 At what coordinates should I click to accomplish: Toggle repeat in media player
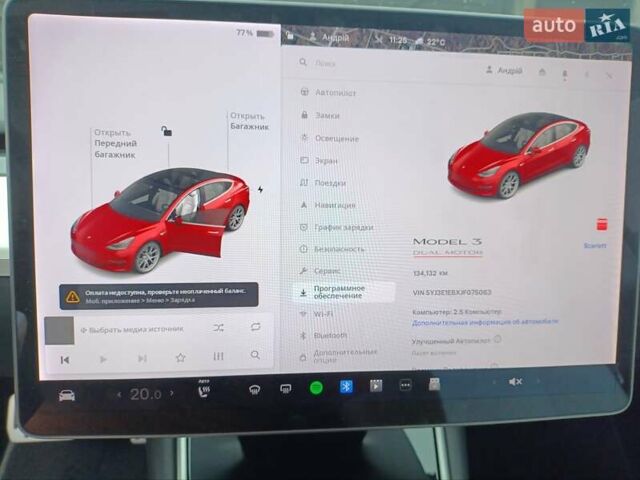[256, 327]
